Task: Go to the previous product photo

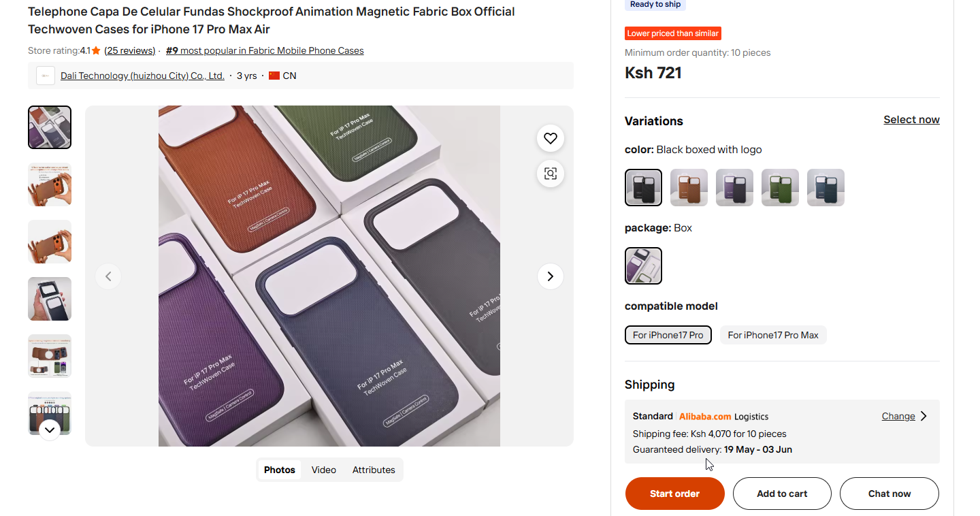Action: pyautogui.click(x=108, y=276)
